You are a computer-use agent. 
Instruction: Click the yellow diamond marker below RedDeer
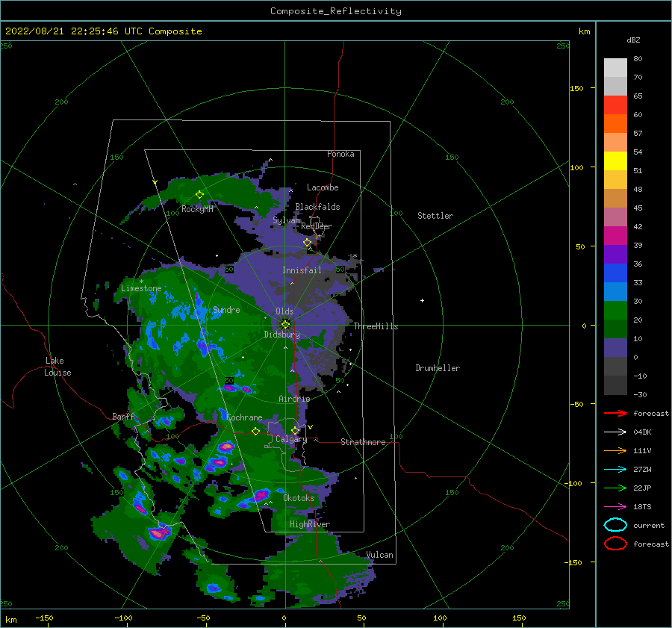pyautogui.click(x=308, y=243)
